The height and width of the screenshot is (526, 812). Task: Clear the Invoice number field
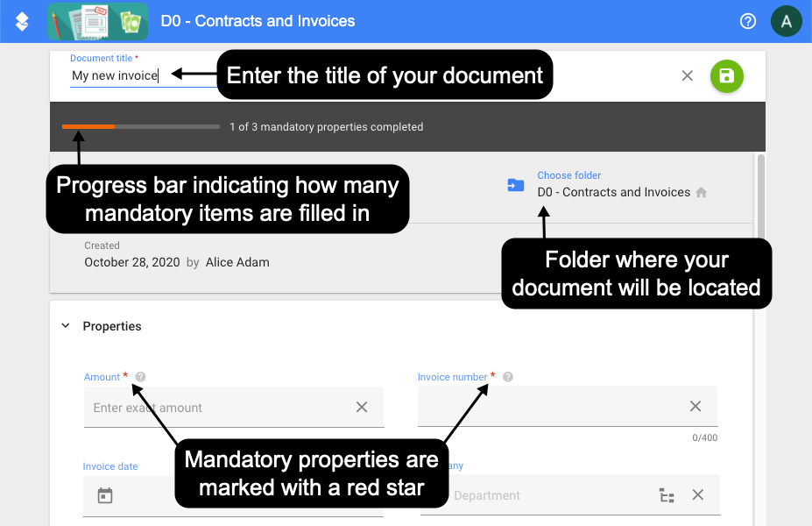(x=695, y=406)
